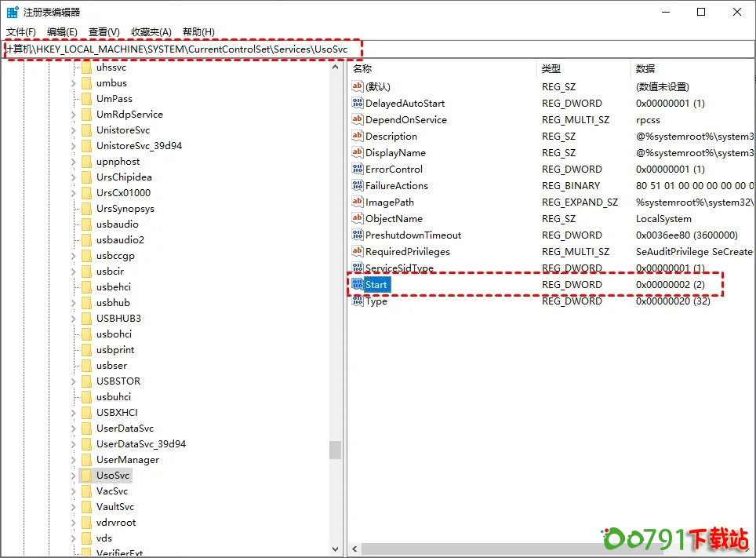Open the 收藏夹(A) menu

point(151,32)
